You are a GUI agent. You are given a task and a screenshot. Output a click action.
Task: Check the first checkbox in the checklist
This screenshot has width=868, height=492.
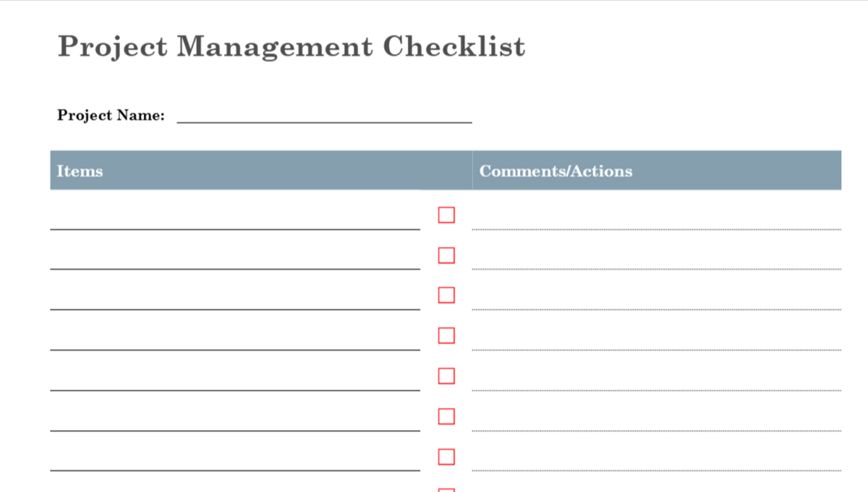point(446,215)
